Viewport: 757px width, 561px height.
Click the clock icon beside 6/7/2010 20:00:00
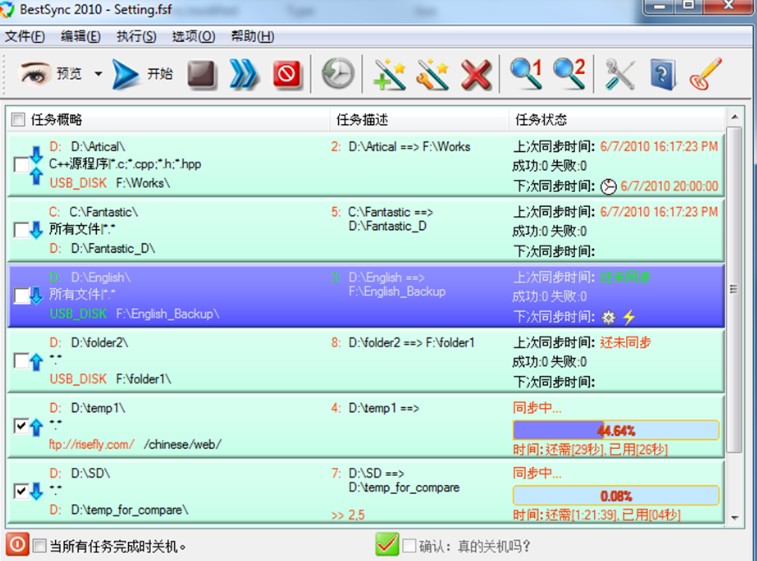click(x=608, y=186)
